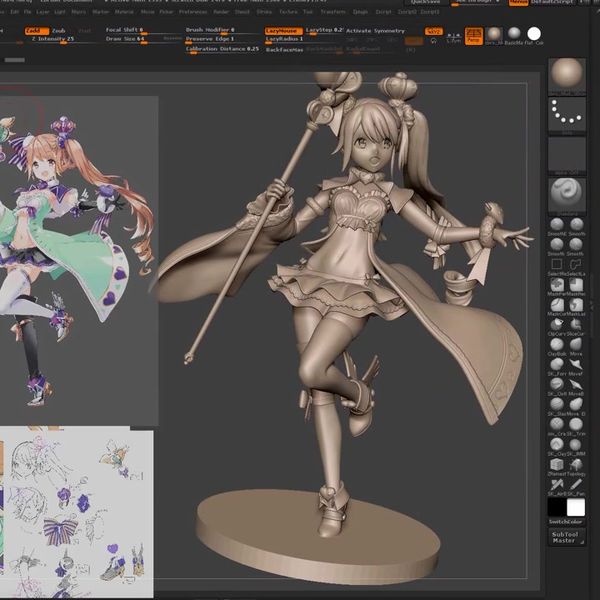Open the Zplugin menu

click(x=360, y=12)
